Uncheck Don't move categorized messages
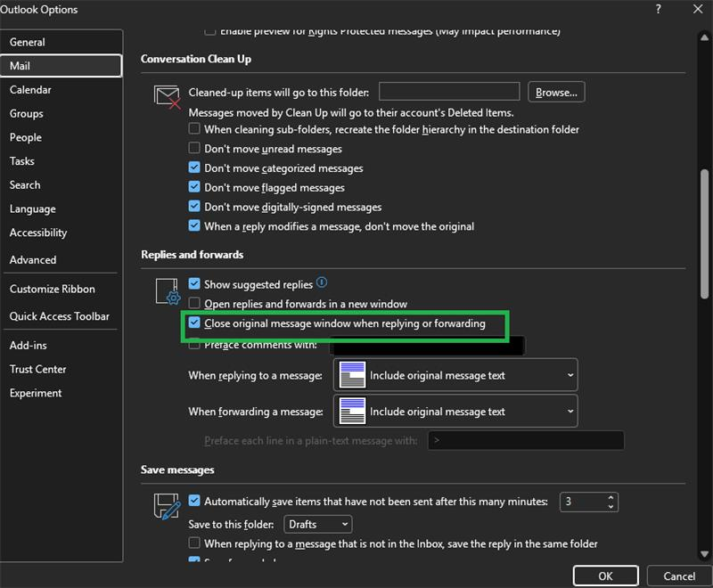The width and height of the screenshot is (713, 588). (194, 167)
